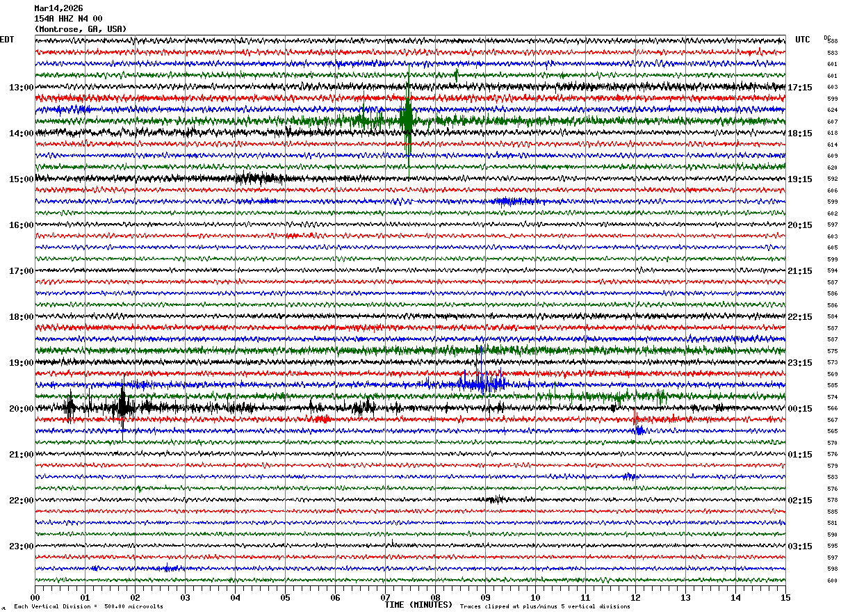841x616 pixels.
Task: Click the EDT time label '21:00'
Action: 22,455
